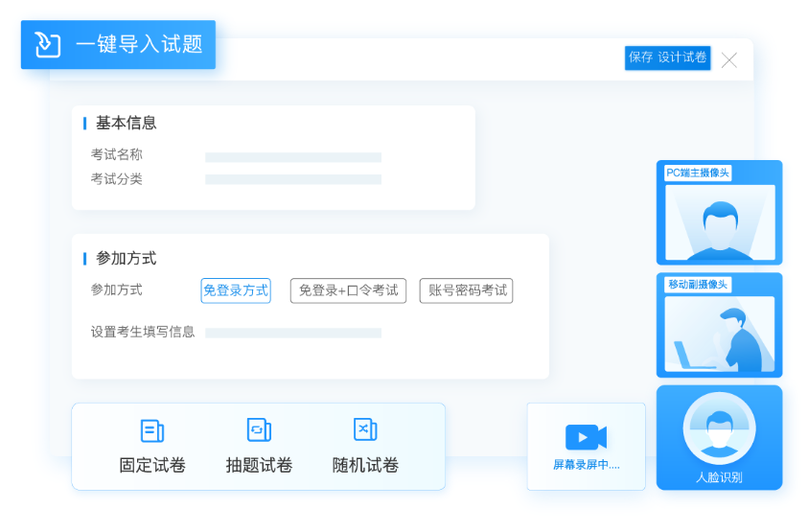Viewport: 808px width, 532px height.
Task: Click the 保存 设计试卷 button
Action: click(667, 58)
